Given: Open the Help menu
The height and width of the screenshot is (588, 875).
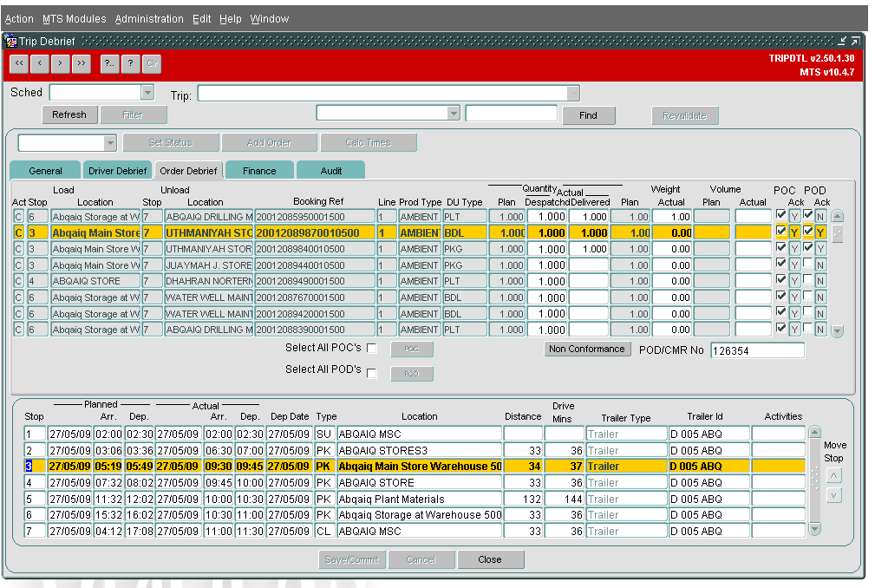Looking at the screenshot, I should (231, 19).
